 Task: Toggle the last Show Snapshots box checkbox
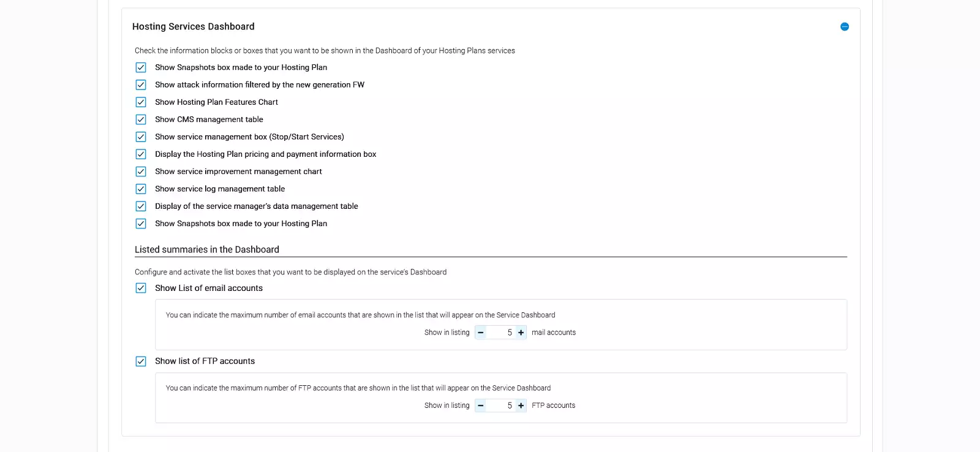tap(141, 224)
